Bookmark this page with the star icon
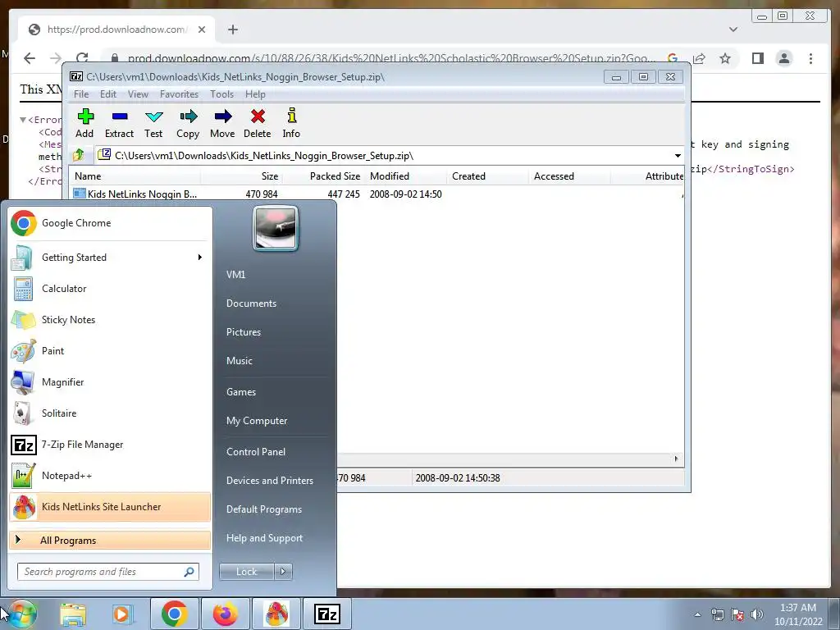840x630 pixels. pos(725,58)
